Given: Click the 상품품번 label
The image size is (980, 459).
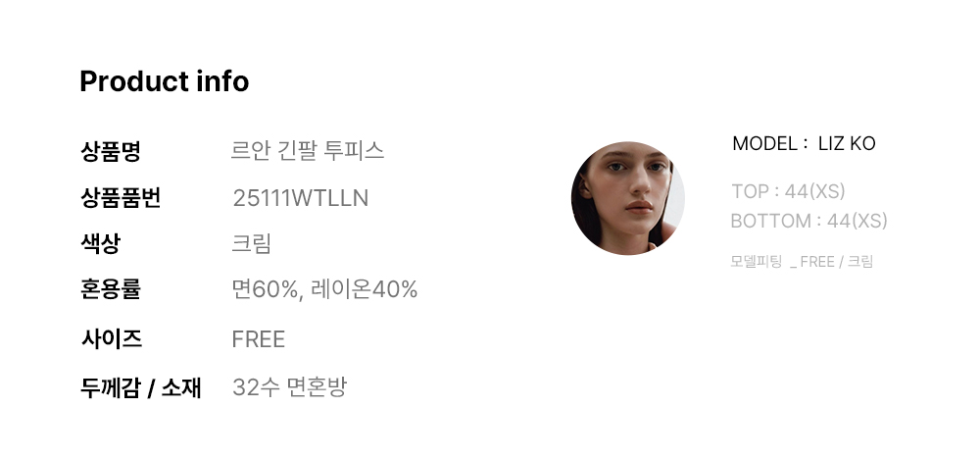Looking at the screenshot, I should tap(121, 197).
